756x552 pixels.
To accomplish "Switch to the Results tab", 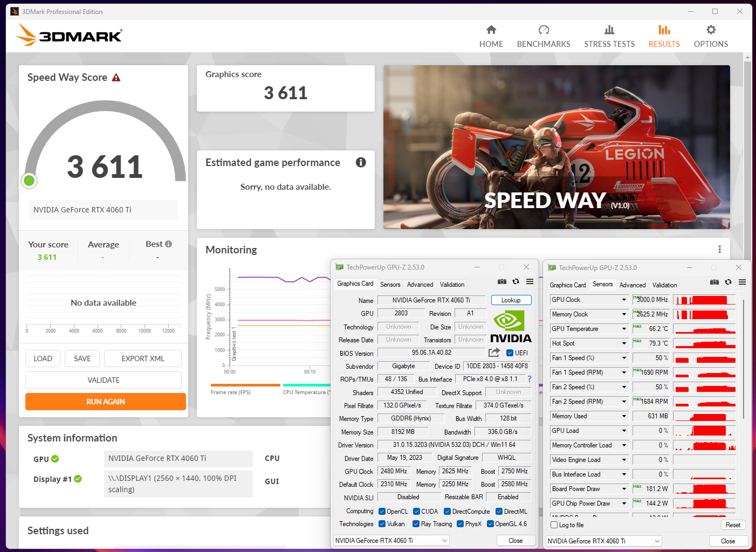I will click(x=664, y=36).
